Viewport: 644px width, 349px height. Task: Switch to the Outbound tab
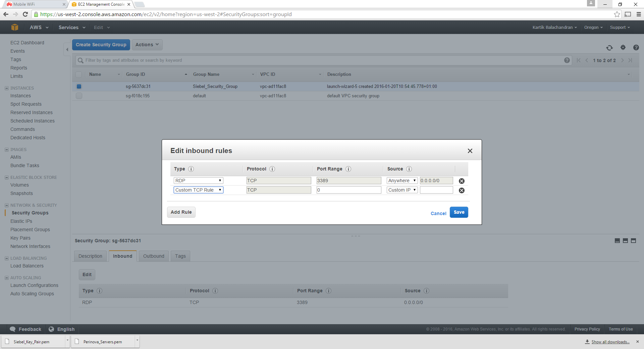pyautogui.click(x=154, y=256)
